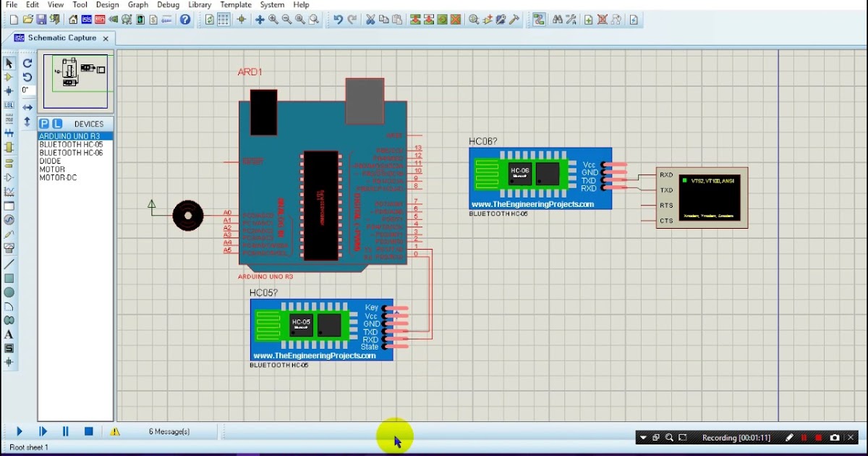Zoom in on the schematic

pos(273,20)
